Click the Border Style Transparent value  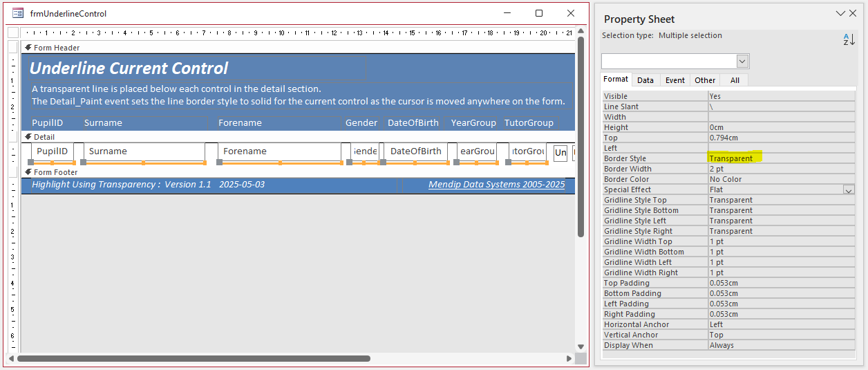coord(782,158)
